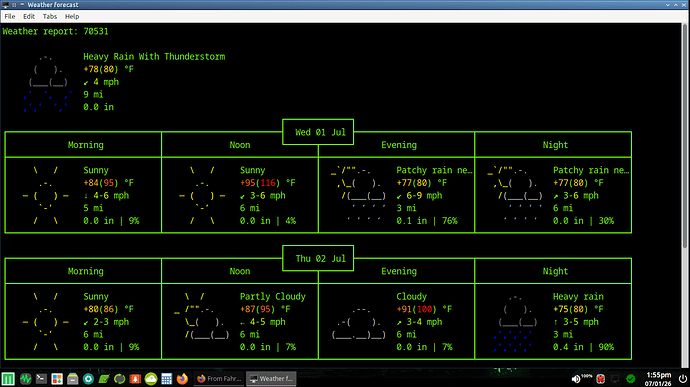The height and width of the screenshot is (387, 690).
Task: Open the red download arrow application icon
Action: click(x=135, y=379)
